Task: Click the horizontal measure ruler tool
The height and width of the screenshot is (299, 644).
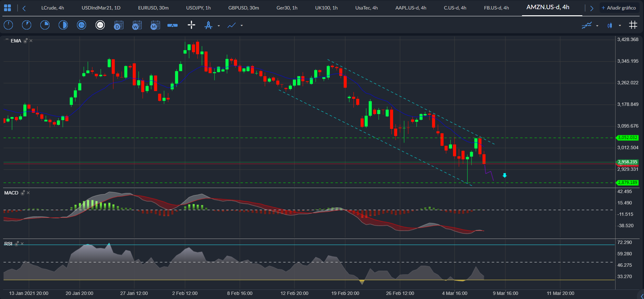Action: [x=173, y=25]
